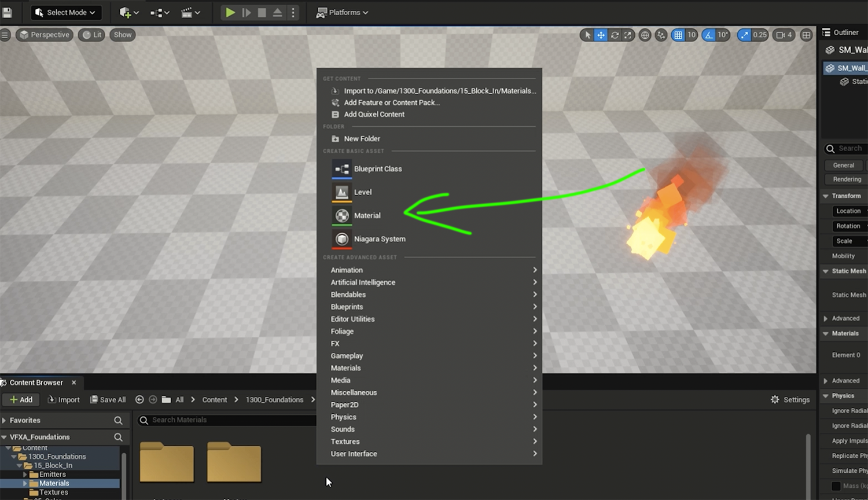Screen dimensions: 868x500
Task: Click the Save icon in the main toolbar
Action: point(7,12)
